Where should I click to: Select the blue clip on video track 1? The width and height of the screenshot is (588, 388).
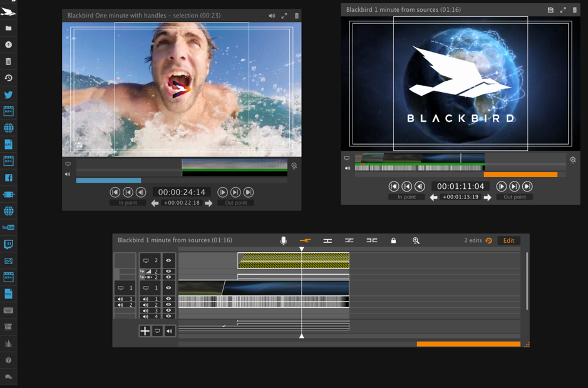(286, 288)
